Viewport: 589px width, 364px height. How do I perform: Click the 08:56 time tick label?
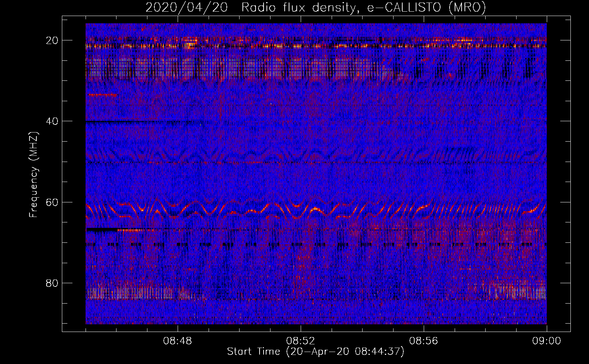pos(424,341)
